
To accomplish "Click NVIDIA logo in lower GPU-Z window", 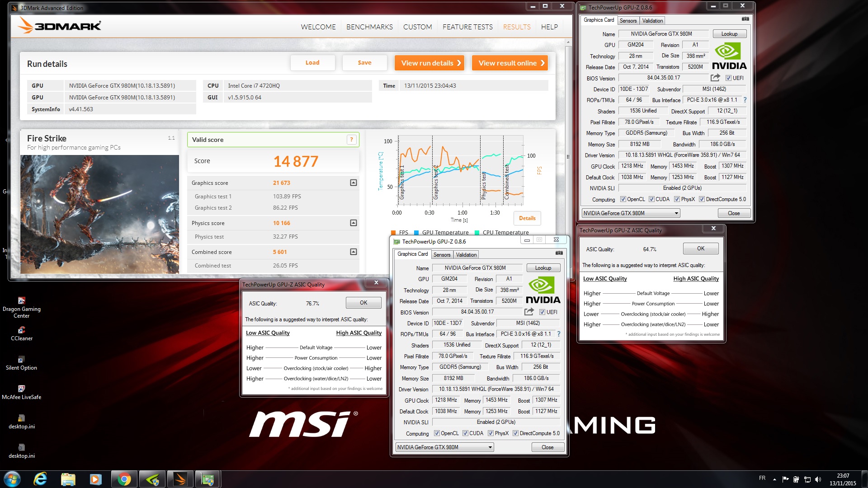I will point(543,290).
